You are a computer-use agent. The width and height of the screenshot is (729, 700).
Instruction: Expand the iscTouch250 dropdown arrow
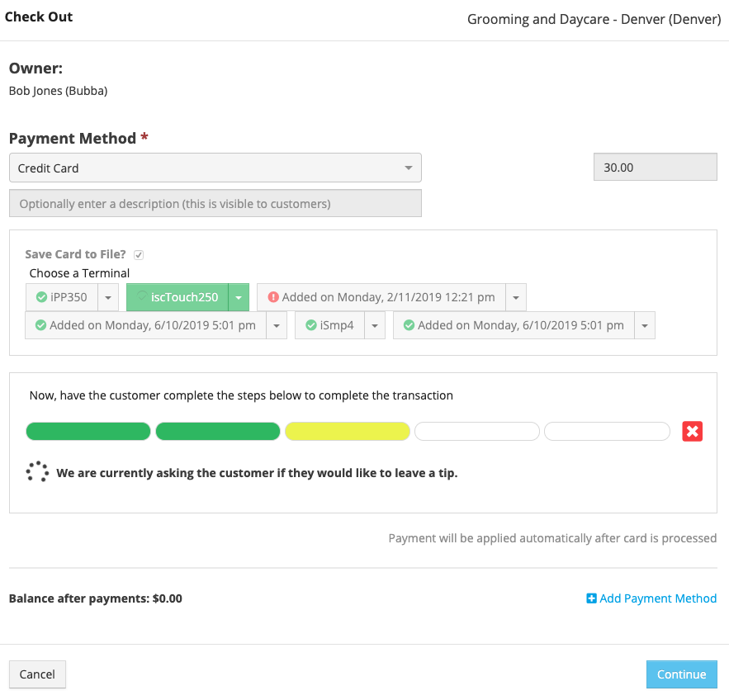click(239, 297)
